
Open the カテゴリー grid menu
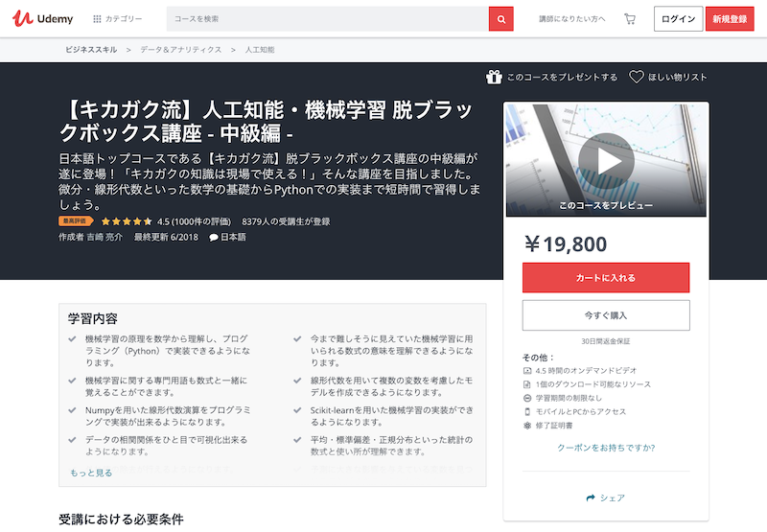pyautogui.click(x=117, y=18)
